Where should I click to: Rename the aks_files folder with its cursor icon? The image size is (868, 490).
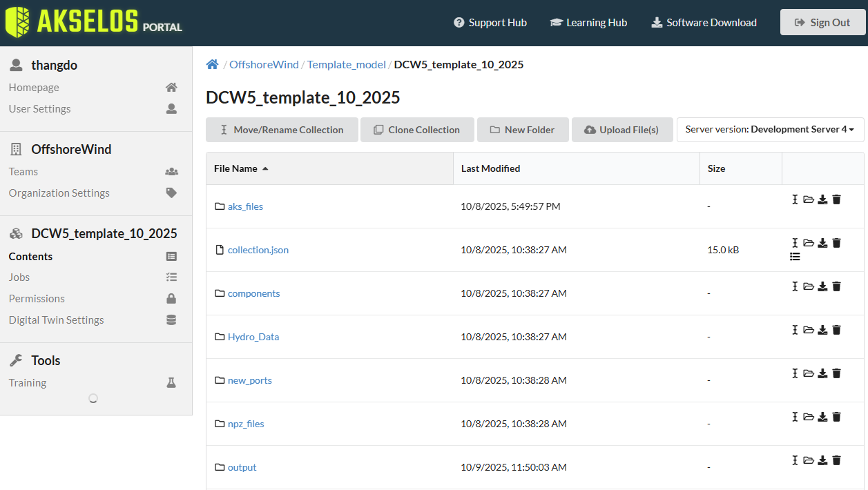tap(795, 199)
